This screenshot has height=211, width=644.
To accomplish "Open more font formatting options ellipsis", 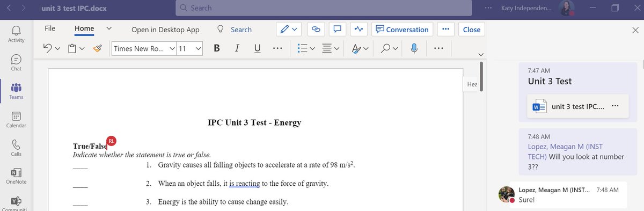I will click(277, 48).
